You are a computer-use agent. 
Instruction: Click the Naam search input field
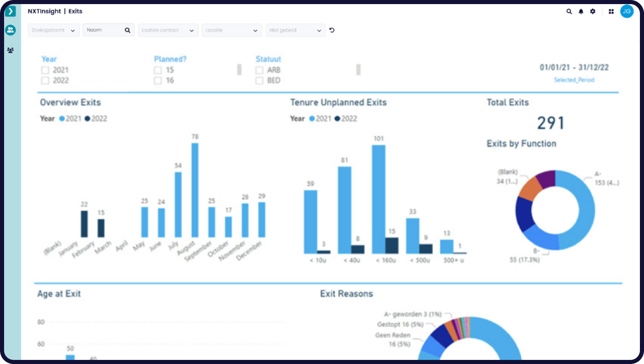tap(108, 30)
